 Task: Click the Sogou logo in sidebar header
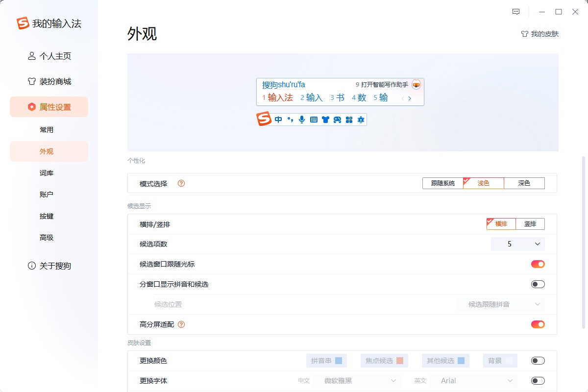pos(23,23)
